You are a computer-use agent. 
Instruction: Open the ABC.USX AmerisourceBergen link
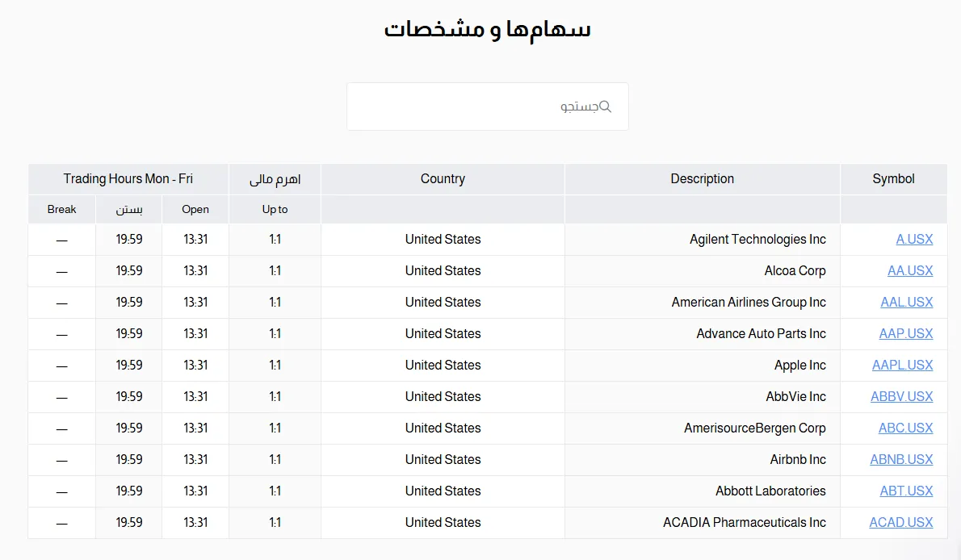pos(905,428)
